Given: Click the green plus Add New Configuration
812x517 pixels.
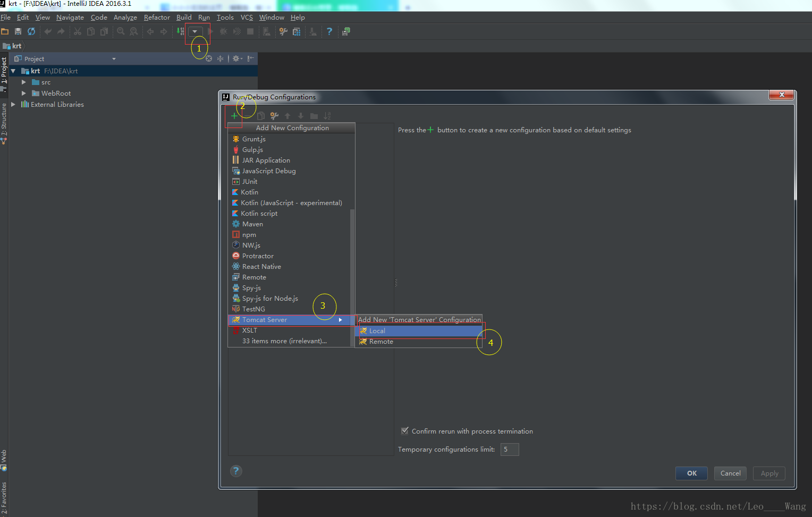Looking at the screenshot, I should [234, 115].
